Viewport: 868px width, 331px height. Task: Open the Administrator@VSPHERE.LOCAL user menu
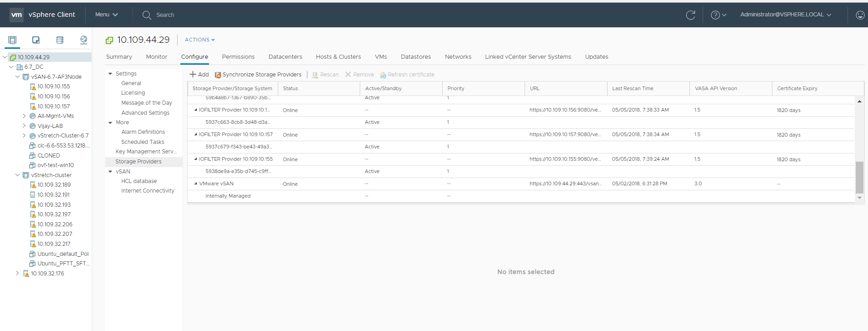[x=785, y=15]
